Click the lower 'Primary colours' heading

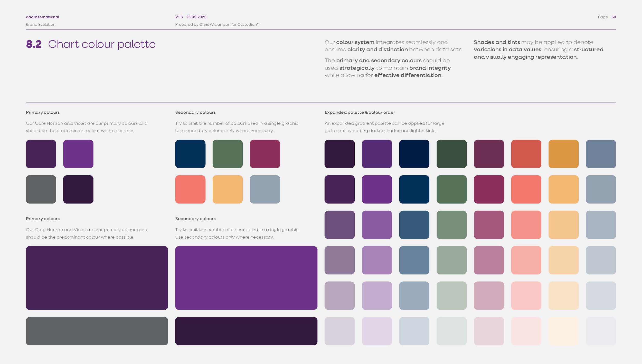coord(43,219)
